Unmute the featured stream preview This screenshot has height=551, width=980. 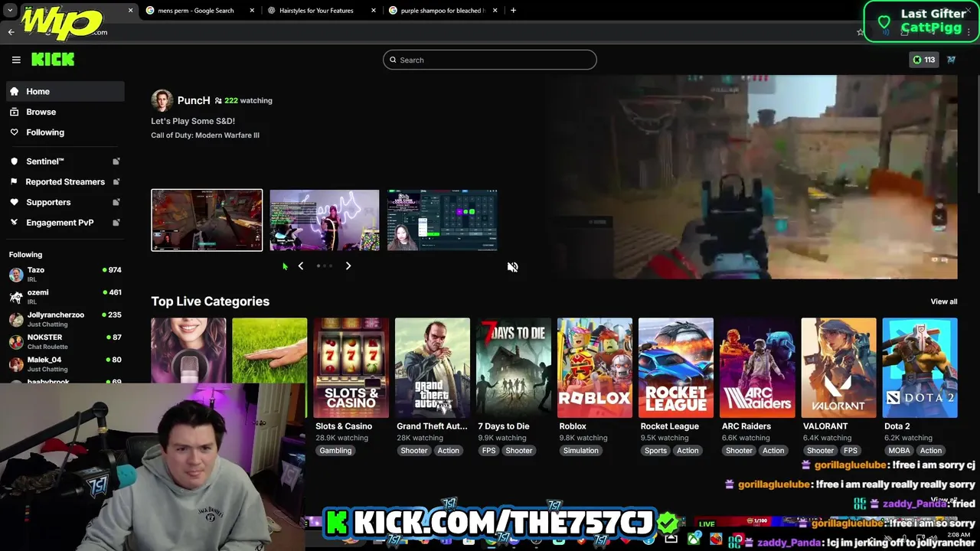[512, 266]
